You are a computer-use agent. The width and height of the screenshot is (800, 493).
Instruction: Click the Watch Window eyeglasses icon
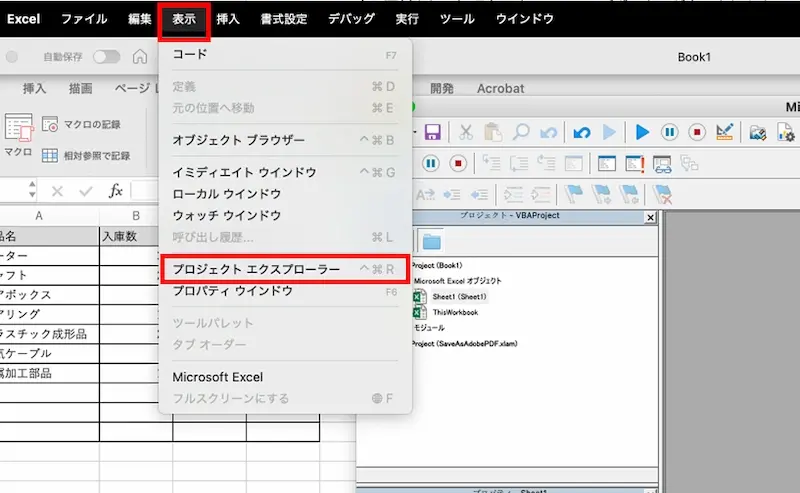coord(662,164)
